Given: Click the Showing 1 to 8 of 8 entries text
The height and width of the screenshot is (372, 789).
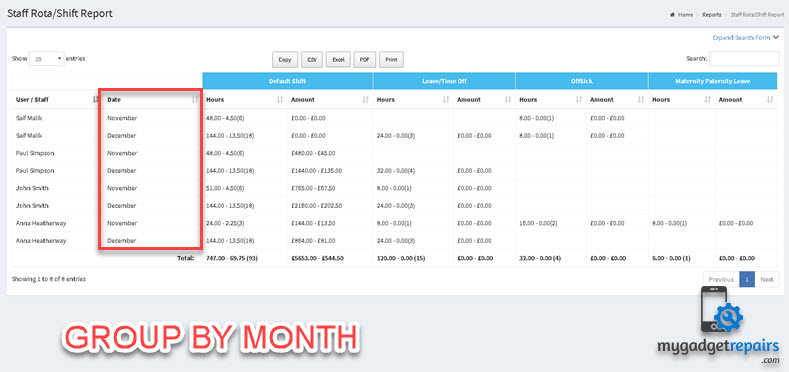Looking at the screenshot, I should 49,279.
